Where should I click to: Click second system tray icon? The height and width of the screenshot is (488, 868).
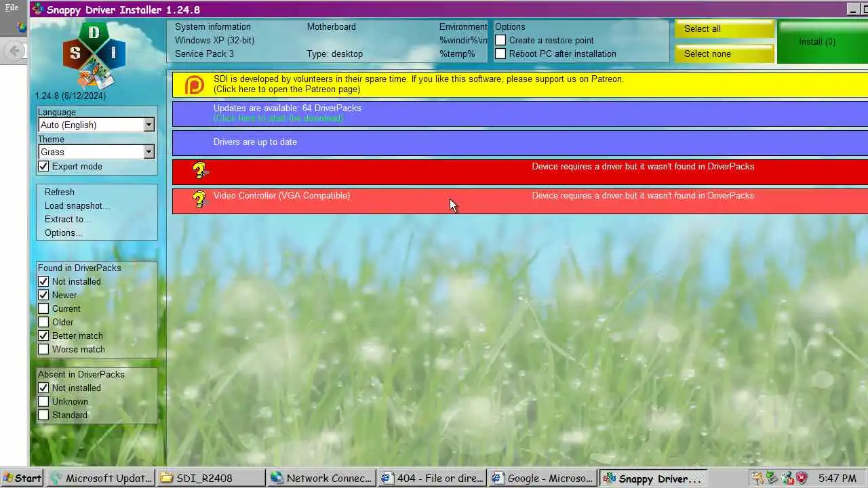772,478
